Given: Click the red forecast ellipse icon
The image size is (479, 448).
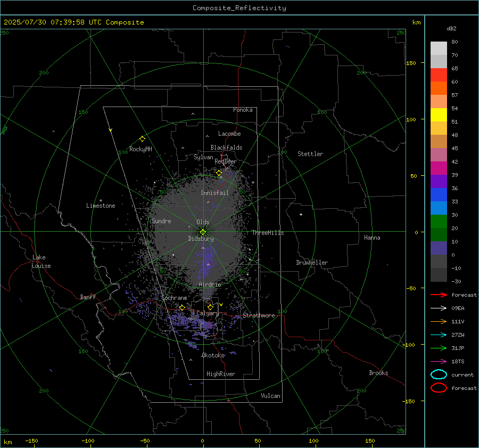Looking at the screenshot, I should point(439,388).
